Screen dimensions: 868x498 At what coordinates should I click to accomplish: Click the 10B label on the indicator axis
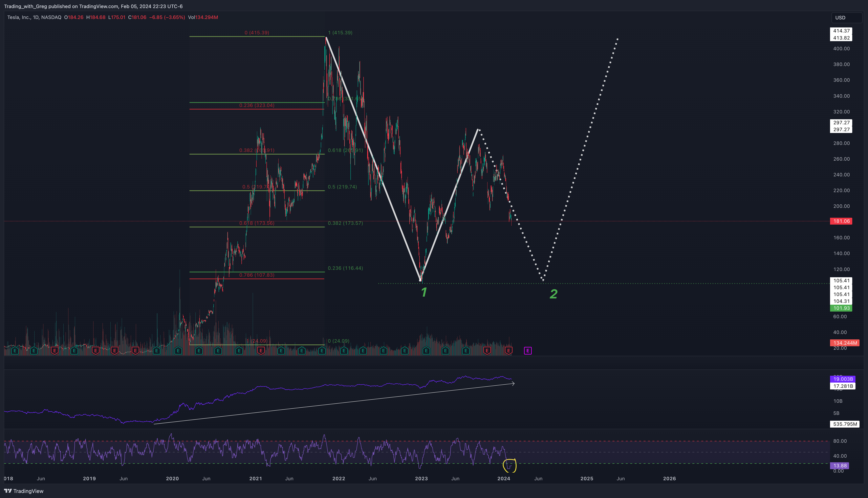click(x=838, y=401)
